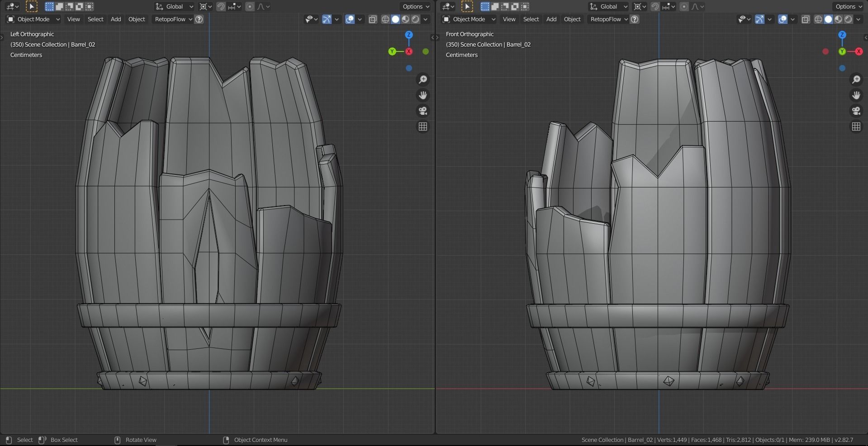Open overlays options arrow in right viewport
Viewport: 868px width, 446px height.
pyautogui.click(x=792, y=19)
